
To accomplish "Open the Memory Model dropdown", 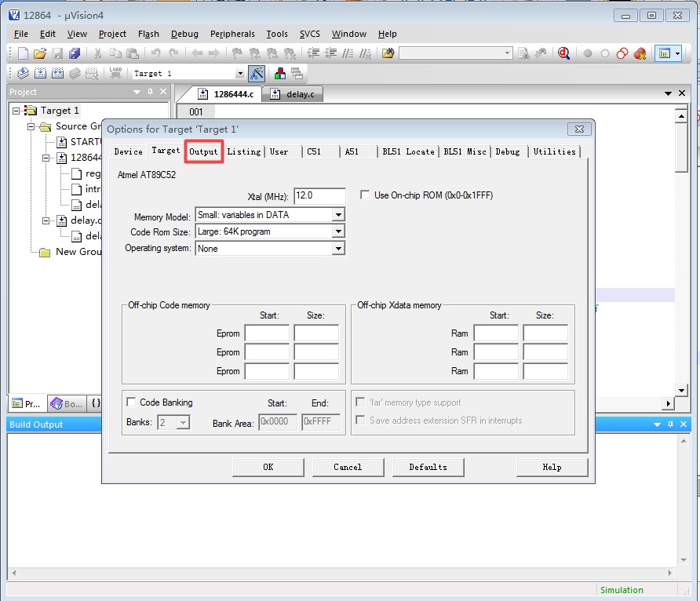I will 338,215.
